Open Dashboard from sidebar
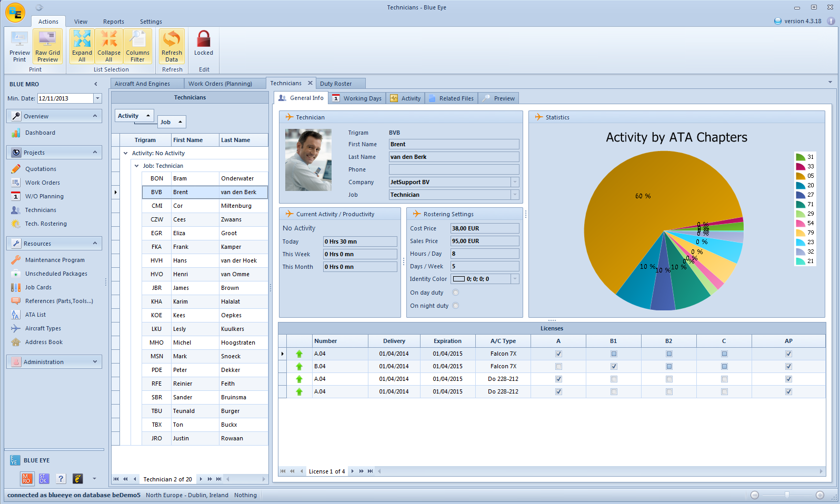This screenshot has width=840, height=504. [x=40, y=133]
